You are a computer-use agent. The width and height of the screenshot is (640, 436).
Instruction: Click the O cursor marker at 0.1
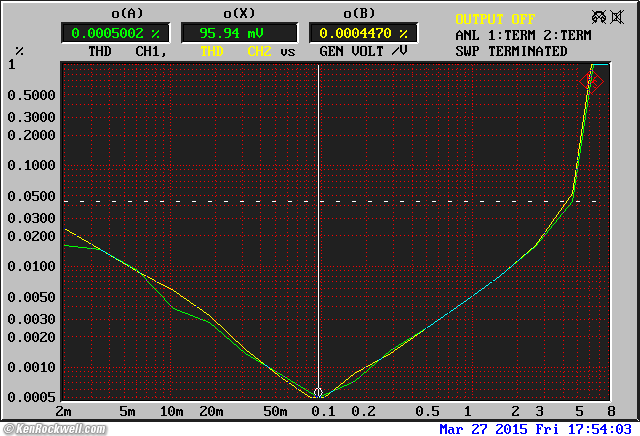tap(318, 393)
